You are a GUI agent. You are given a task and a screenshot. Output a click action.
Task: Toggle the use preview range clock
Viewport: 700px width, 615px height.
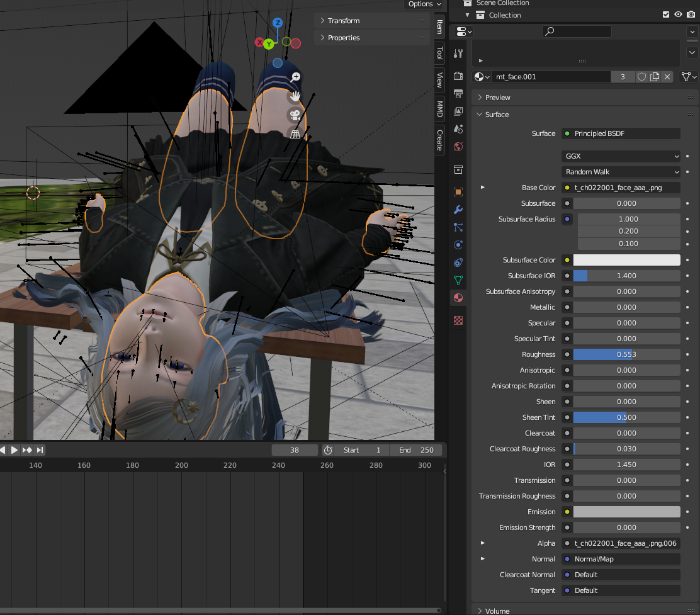[328, 450]
